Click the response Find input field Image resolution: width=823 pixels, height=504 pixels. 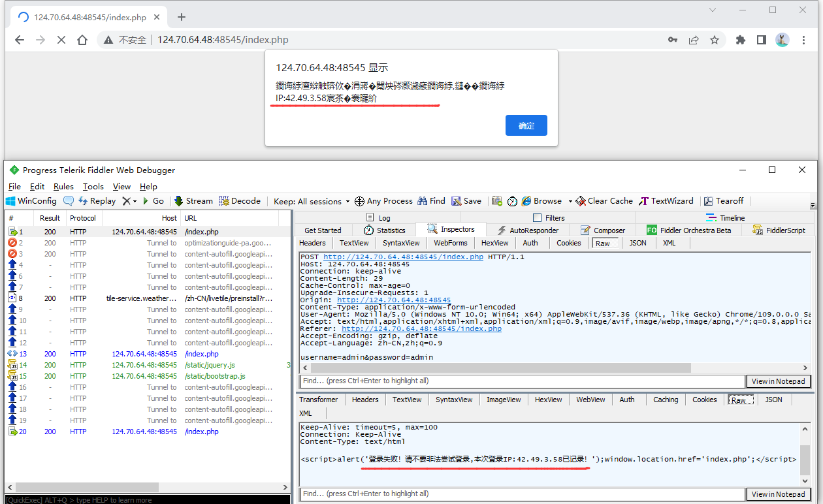point(523,494)
